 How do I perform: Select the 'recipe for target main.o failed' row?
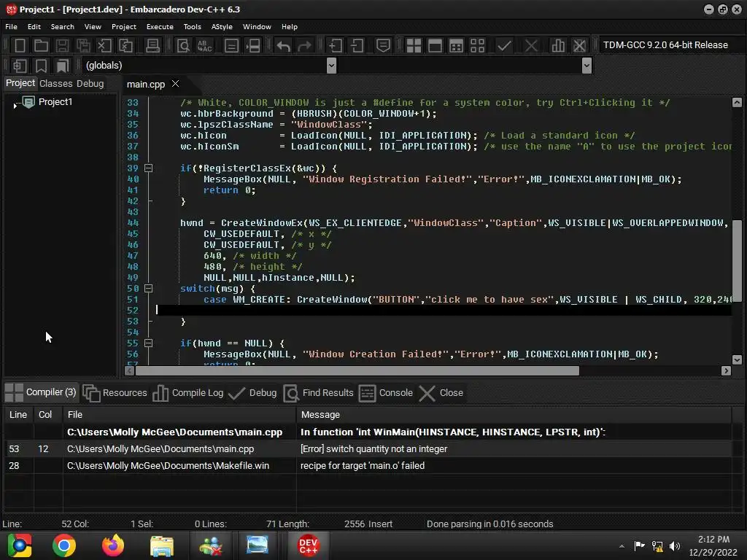(368, 466)
